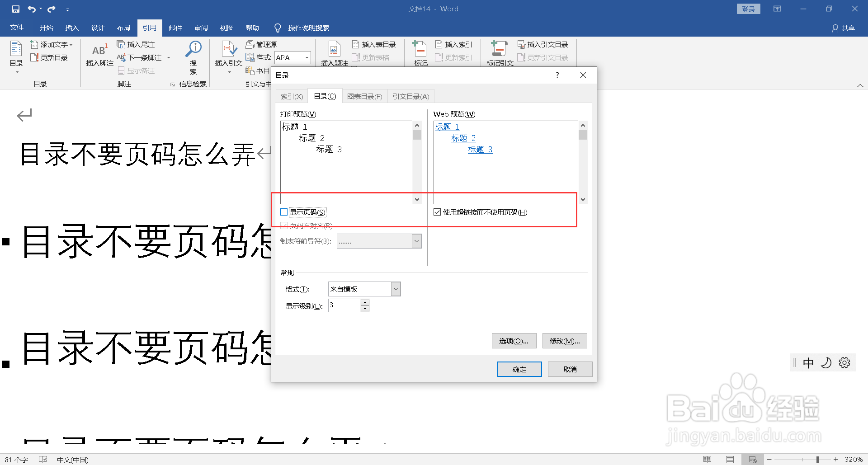Cancel the dialog with 取消
The image size is (868, 465).
click(570, 369)
